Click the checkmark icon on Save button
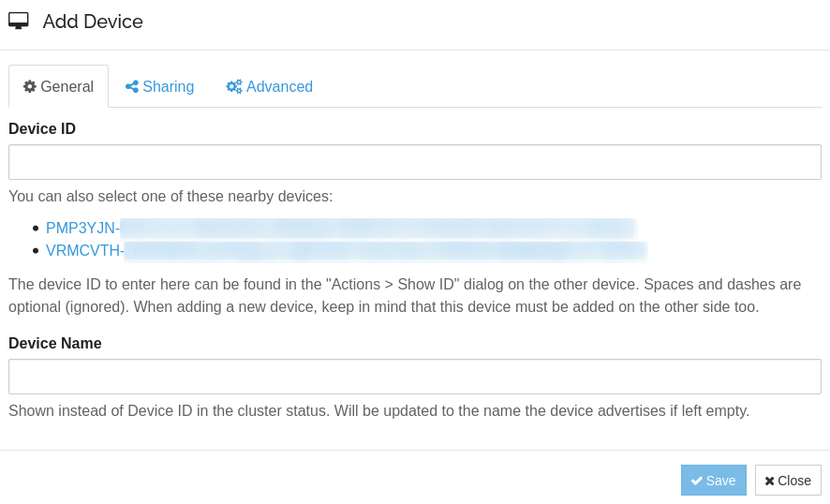830x504 pixels. (696, 481)
